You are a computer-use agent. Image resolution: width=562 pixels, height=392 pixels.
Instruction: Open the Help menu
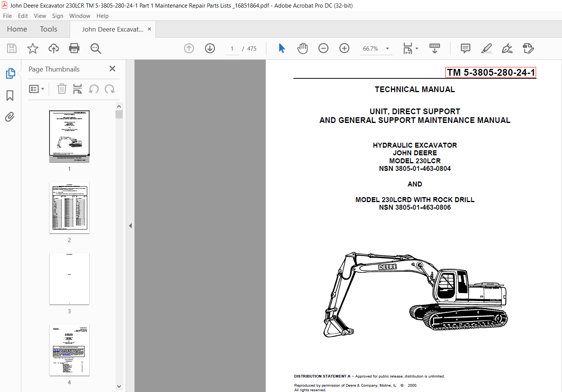pos(102,16)
